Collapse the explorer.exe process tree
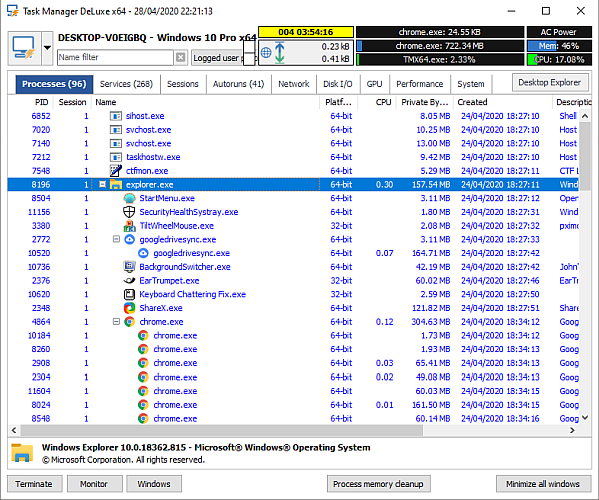This screenshot has height=500, width=599. 102,184
